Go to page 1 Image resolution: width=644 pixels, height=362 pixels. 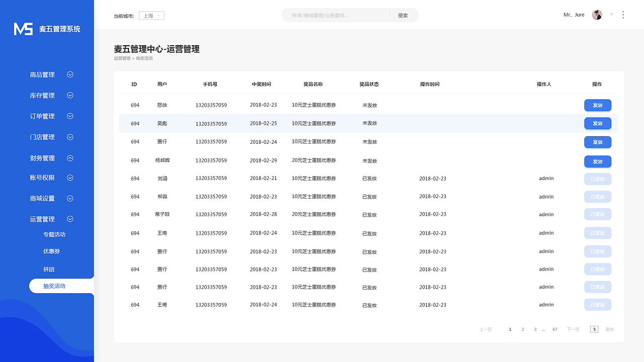(510, 329)
